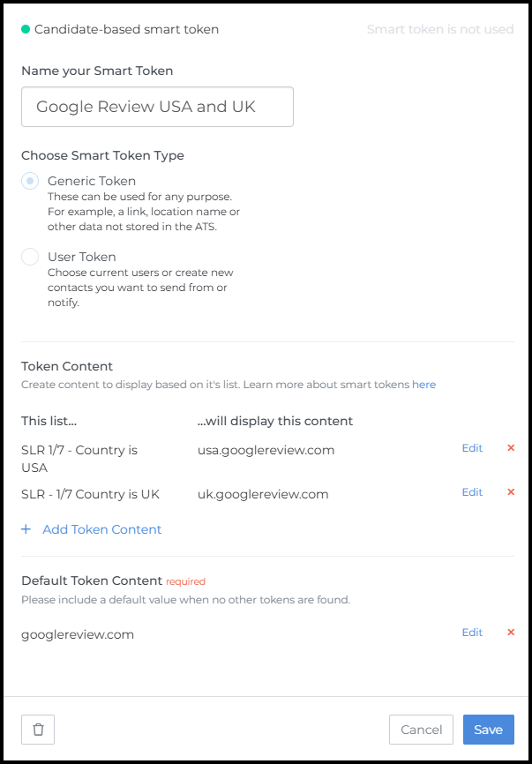This screenshot has height=764, width=532.
Task: Remove uk.googlereview.com content via red X icon
Action: click(x=511, y=492)
